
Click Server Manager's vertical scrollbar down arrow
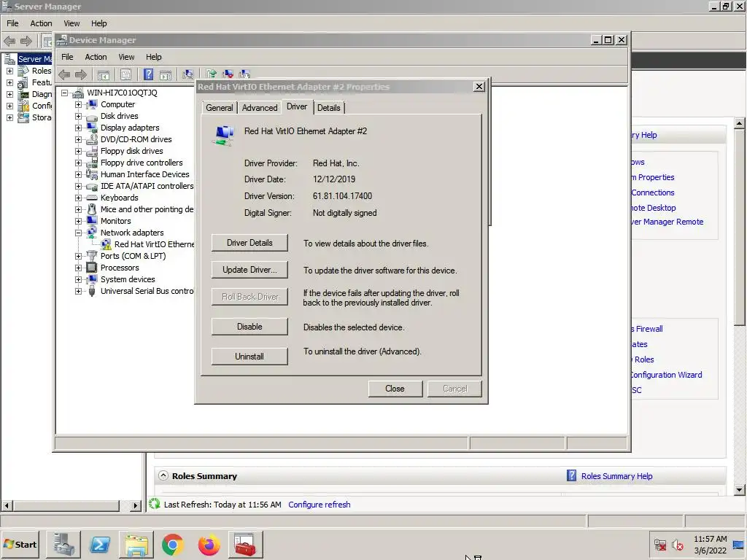740,489
